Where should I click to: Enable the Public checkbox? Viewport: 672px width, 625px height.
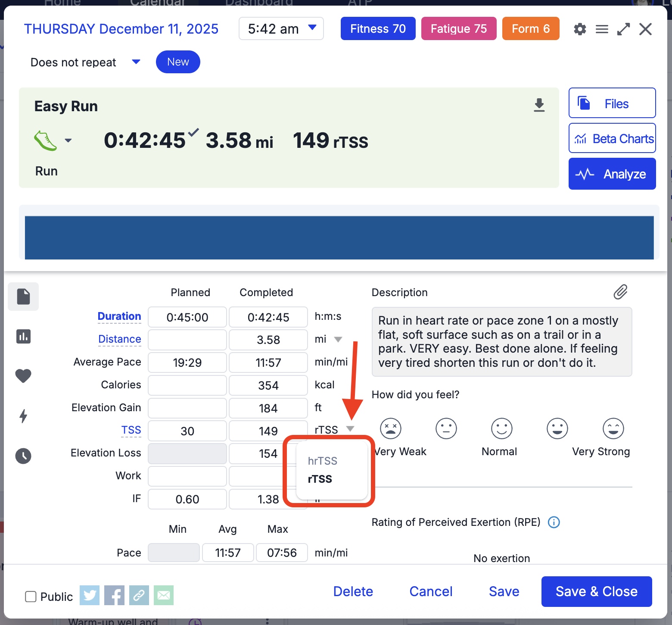[31, 597]
